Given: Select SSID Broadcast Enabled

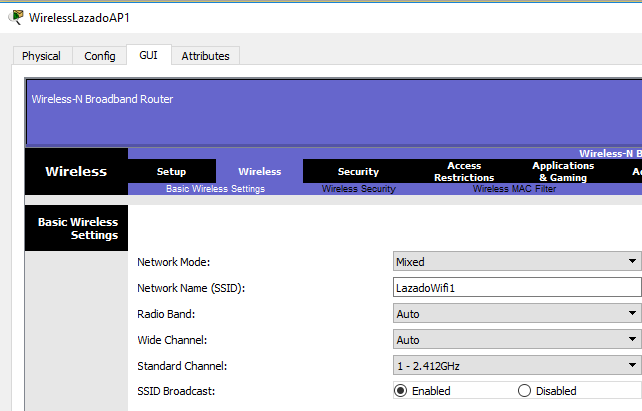Looking at the screenshot, I should tap(400, 391).
